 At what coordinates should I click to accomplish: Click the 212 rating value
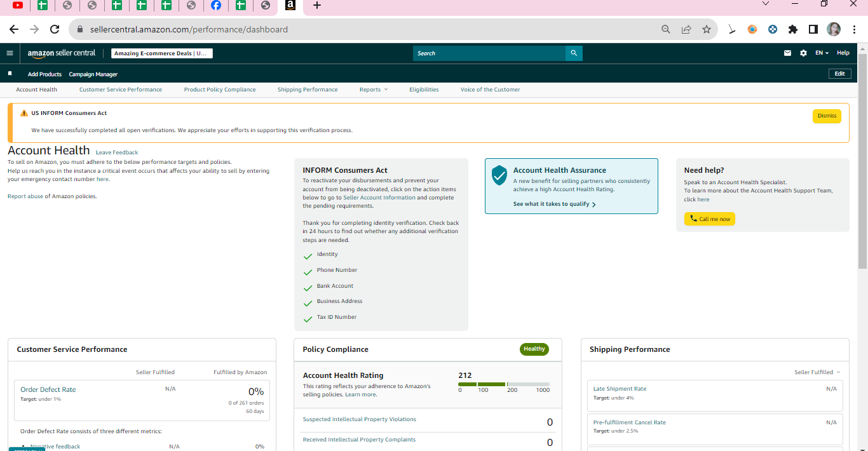465,375
